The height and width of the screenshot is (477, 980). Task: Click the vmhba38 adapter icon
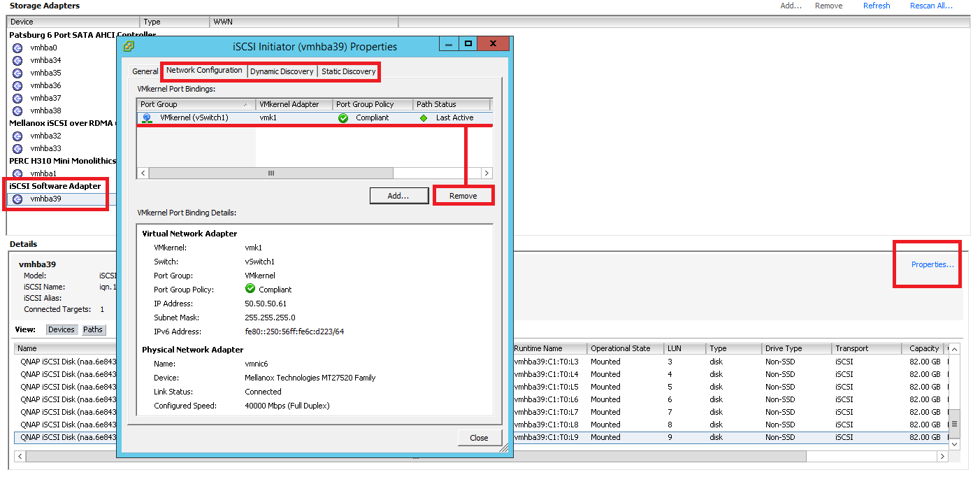click(x=17, y=111)
